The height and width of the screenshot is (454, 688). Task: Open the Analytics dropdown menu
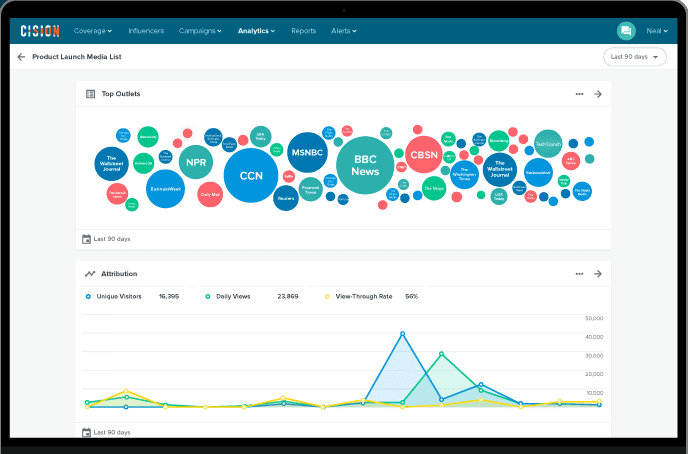(x=256, y=31)
